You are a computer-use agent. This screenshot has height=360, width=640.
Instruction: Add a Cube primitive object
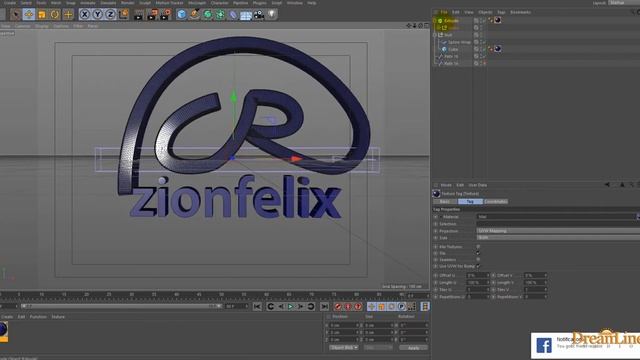click(x=182, y=15)
